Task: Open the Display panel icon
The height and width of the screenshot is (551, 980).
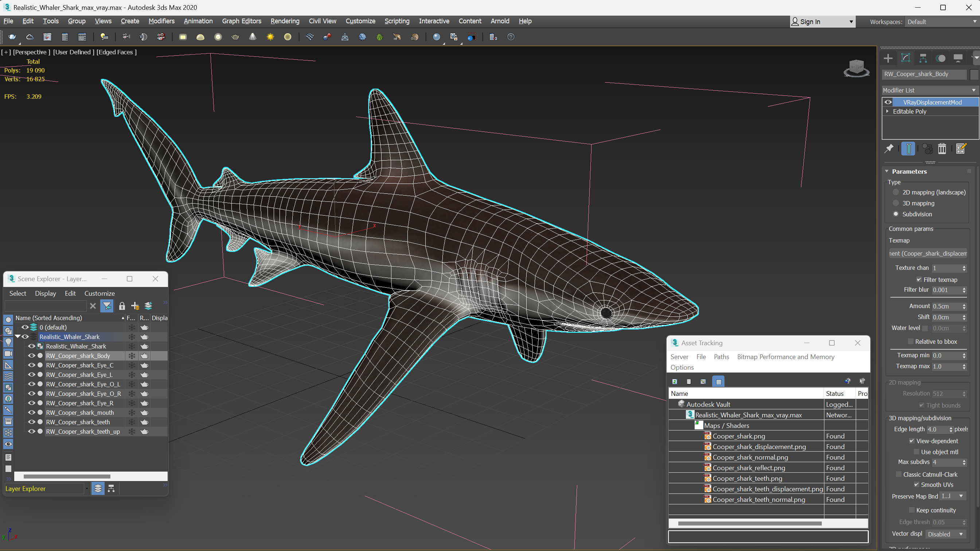Action: 958,58
